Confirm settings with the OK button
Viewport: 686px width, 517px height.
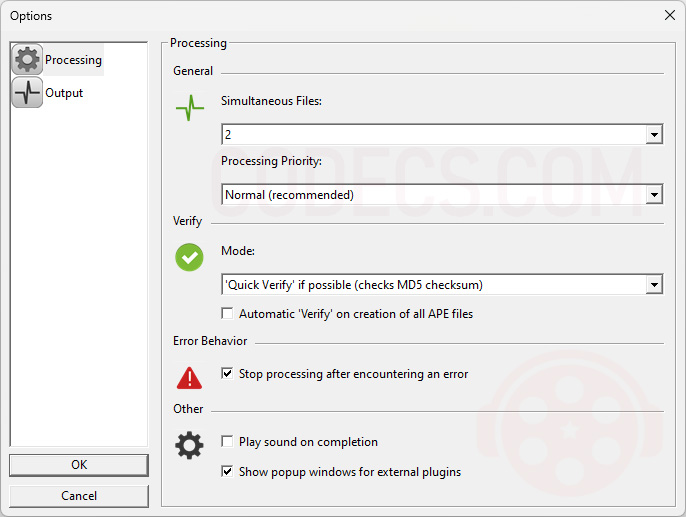click(x=79, y=465)
